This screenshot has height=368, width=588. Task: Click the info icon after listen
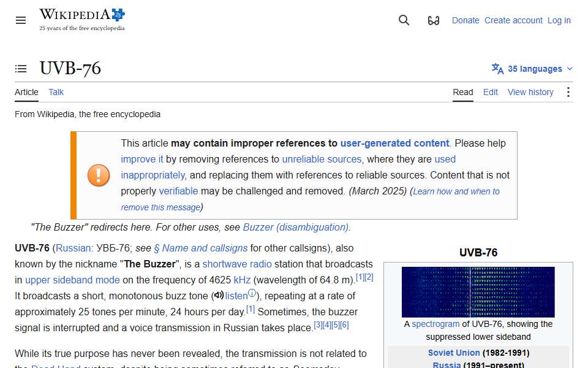(252, 293)
